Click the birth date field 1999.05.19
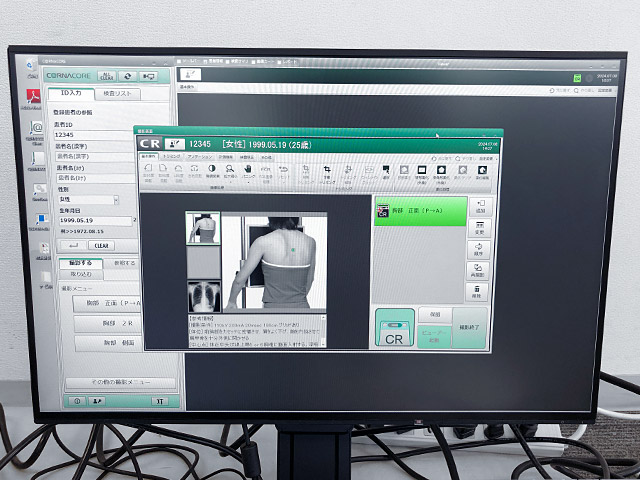This screenshot has width=640, height=480. pos(96,221)
